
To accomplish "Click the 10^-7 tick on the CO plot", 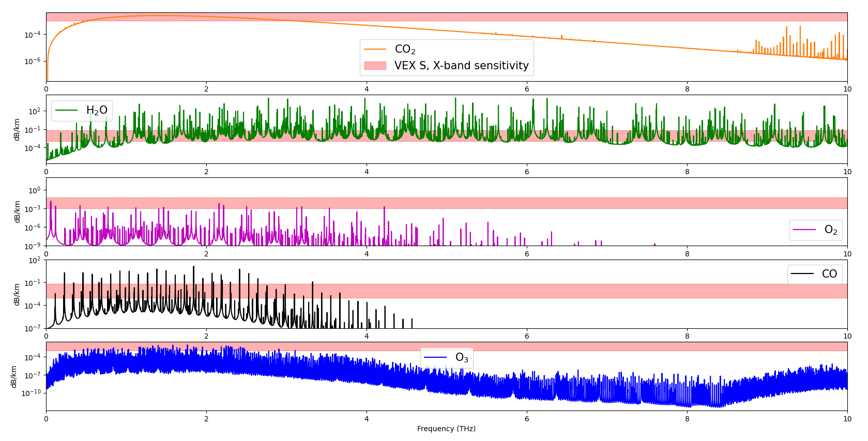I will [x=33, y=328].
